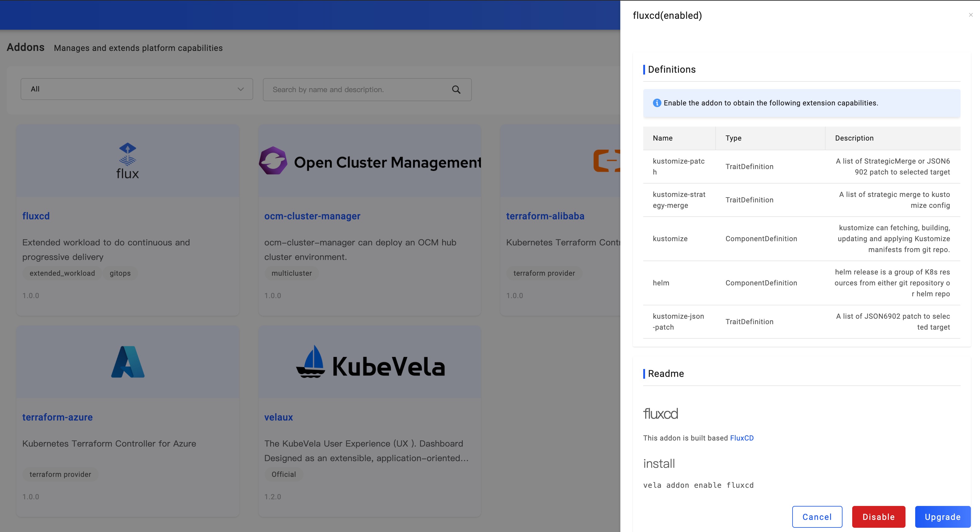Image resolution: width=980 pixels, height=532 pixels.
Task: Click the info icon in Definitions notice
Action: pos(657,103)
